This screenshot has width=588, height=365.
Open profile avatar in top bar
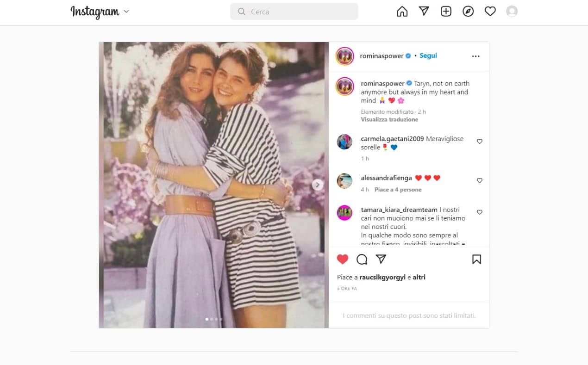click(512, 12)
